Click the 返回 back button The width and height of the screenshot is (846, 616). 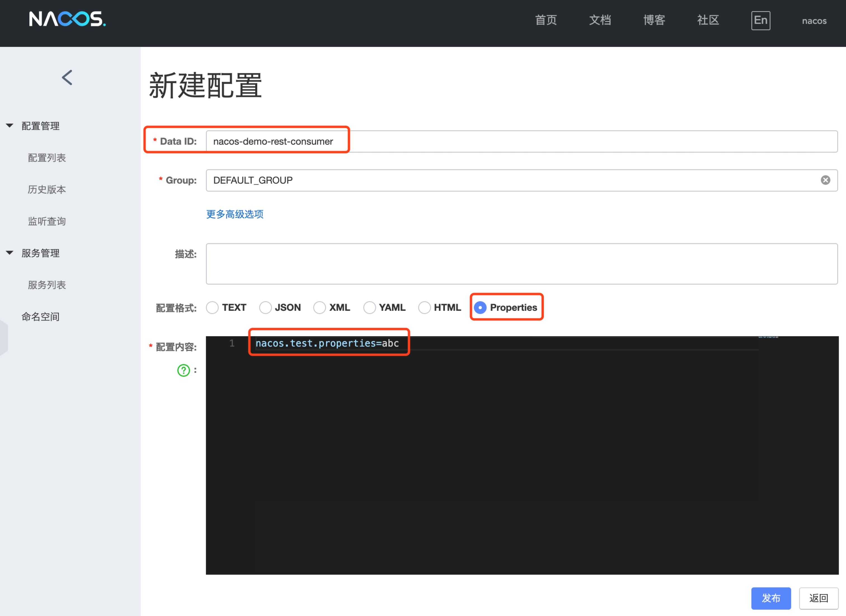point(818,598)
